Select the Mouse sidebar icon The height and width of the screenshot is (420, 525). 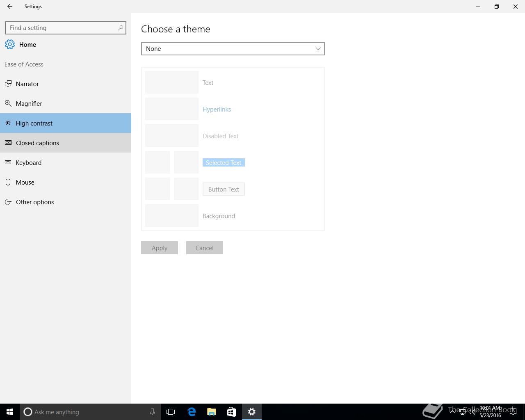click(8, 182)
